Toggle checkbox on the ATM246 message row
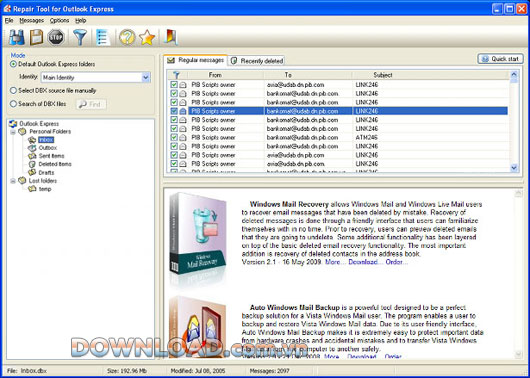The image size is (530, 378). [x=174, y=137]
